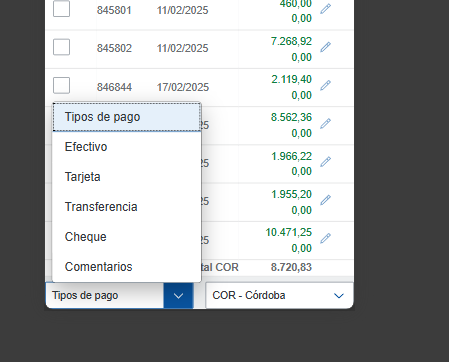Image resolution: width=449 pixels, height=362 pixels.
Task: Edit the 8.562,36 amount row
Action: coord(325,123)
